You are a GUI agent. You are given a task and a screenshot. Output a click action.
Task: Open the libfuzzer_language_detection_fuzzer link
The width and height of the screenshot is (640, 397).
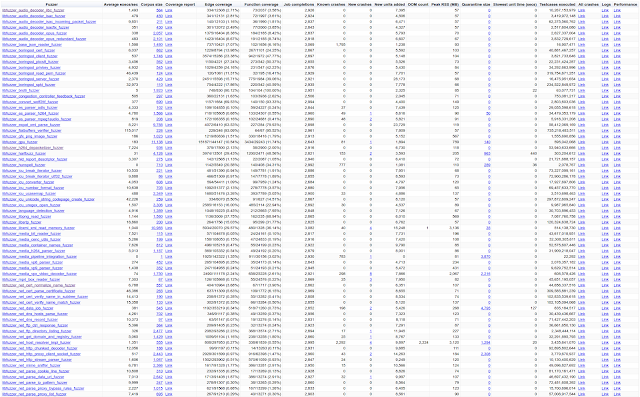[x=33, y=211]
